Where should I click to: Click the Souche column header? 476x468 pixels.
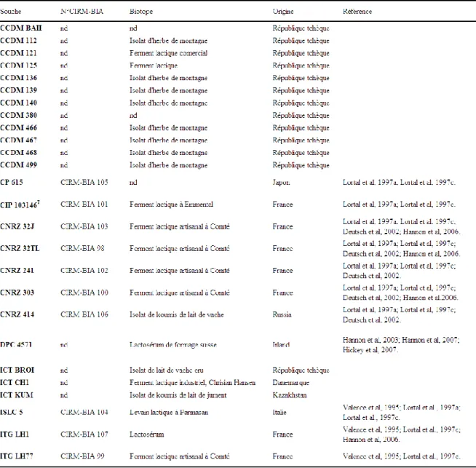(11, 12)
